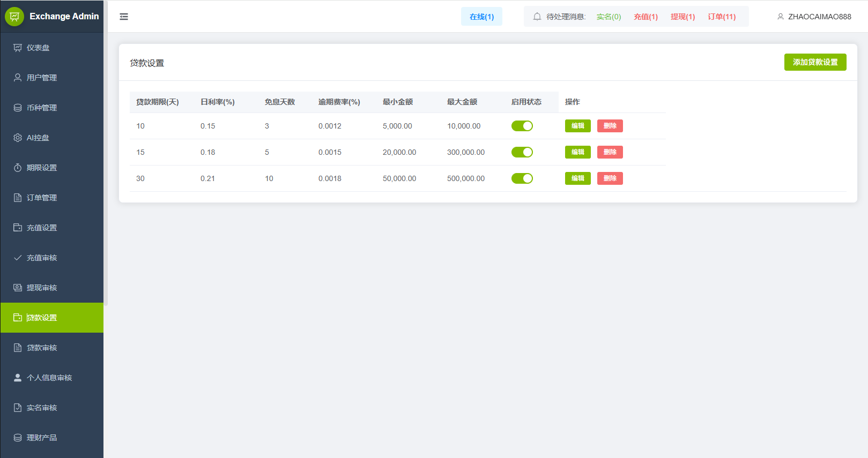
Task: Click the 在线(1) online status badge
Action: pos(481,17)
